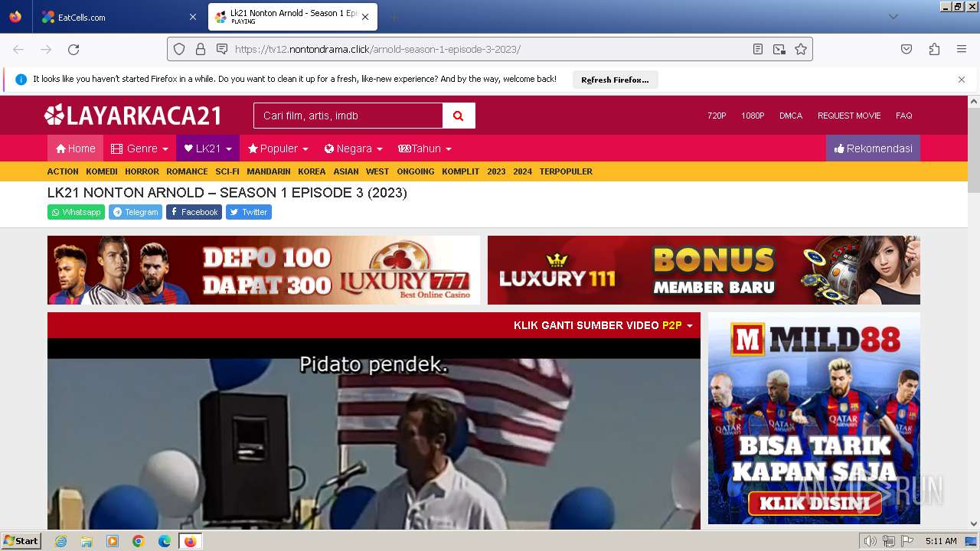Reload the page with the refresh icon

[x=73, y=49]
